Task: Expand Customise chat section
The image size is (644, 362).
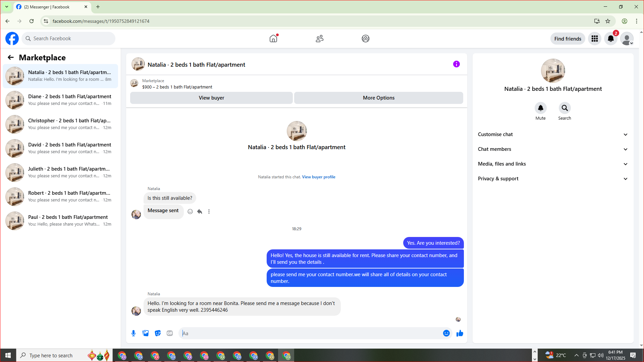Action: point(553,134)
